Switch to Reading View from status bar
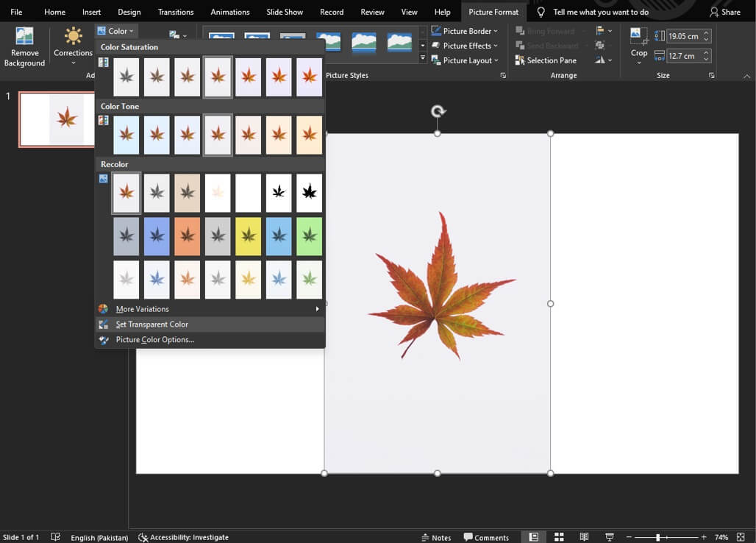This screenshot has height=543, width=756. pyautogui.click(x=584, y=536)
